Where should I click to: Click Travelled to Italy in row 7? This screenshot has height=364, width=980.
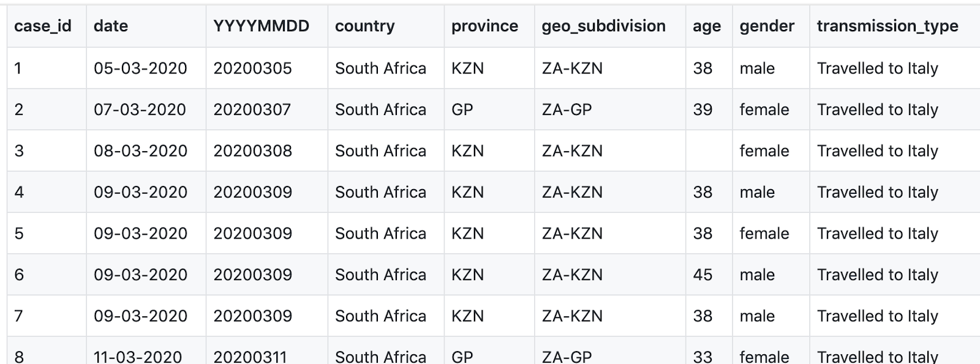click(877, 316)
